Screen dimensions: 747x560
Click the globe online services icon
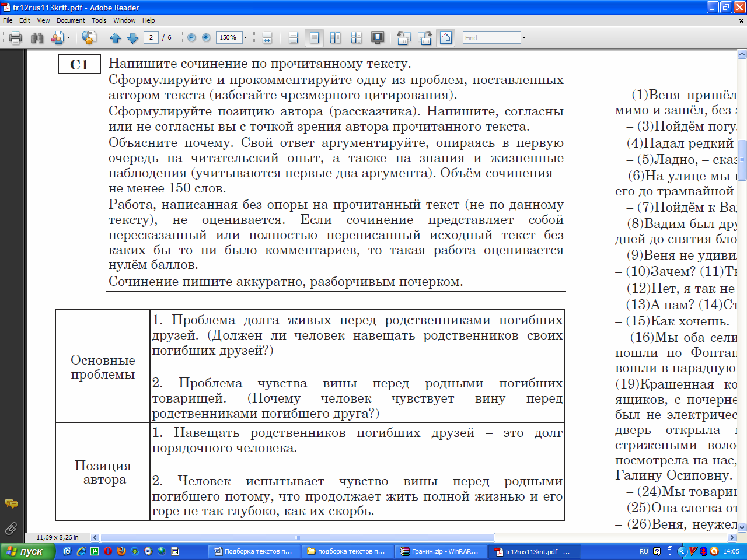click(x=89, y=38)
